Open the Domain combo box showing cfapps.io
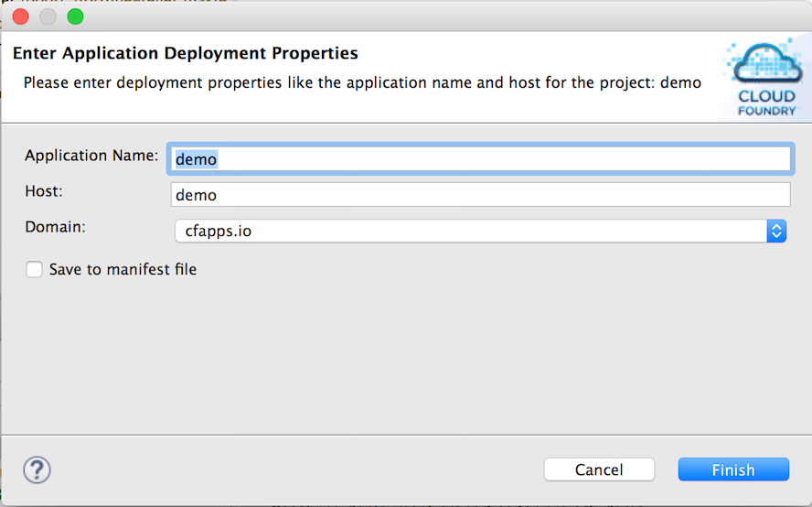 [480, 231]
